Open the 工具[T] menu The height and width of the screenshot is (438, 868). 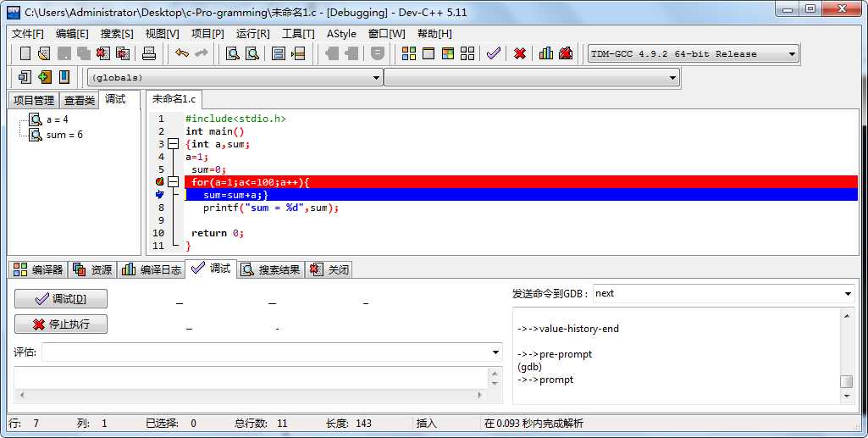tap(298, 34)
